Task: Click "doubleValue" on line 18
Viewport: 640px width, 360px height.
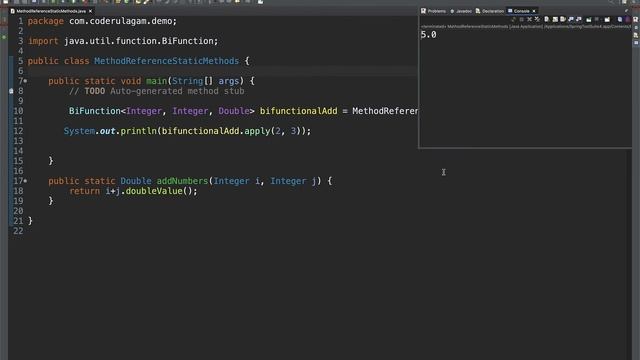Action: 154,191
